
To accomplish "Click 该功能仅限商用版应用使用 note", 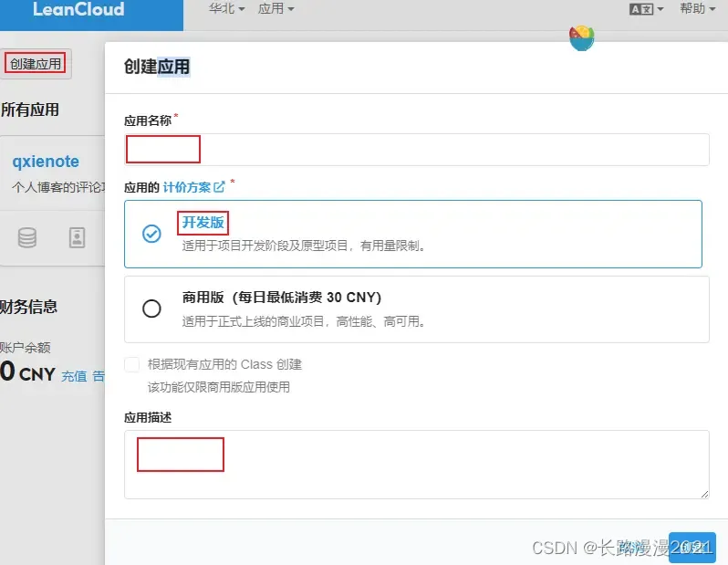I will pos(219,387).
